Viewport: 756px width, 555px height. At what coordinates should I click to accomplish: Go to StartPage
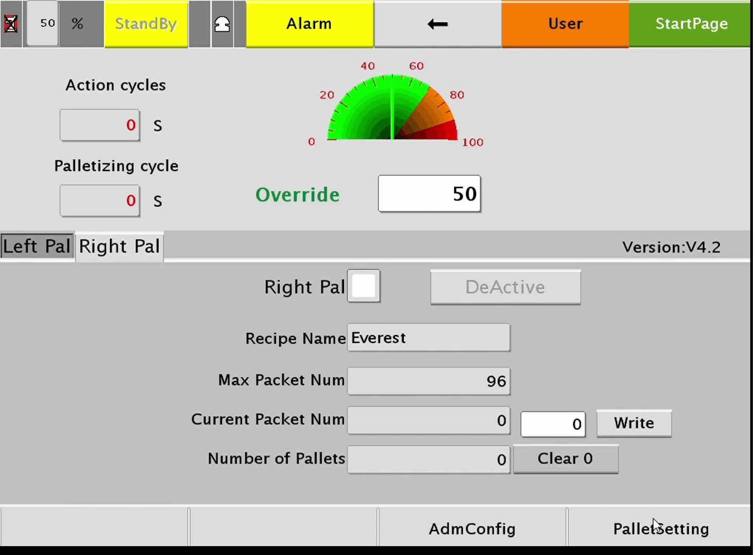(691, 24)
